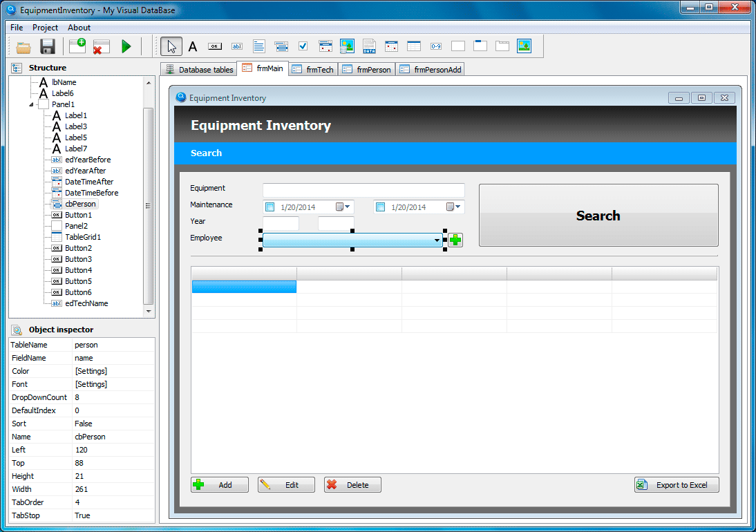Toggle the second Maintenance date checkbox
The image size is (756, 532).
[380, 207]
